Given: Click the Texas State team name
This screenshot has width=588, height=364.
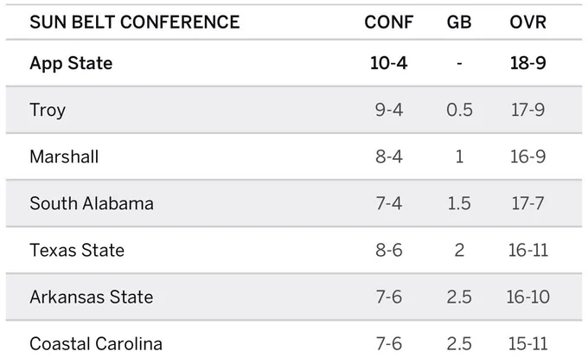Looking at the screenshot, I should [77, 250].
